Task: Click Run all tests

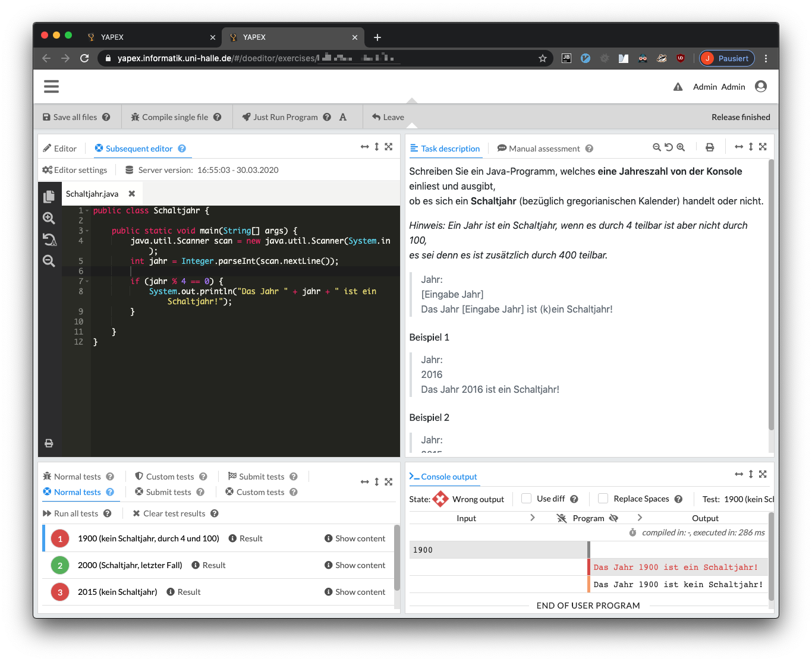Action: (70, 513)
